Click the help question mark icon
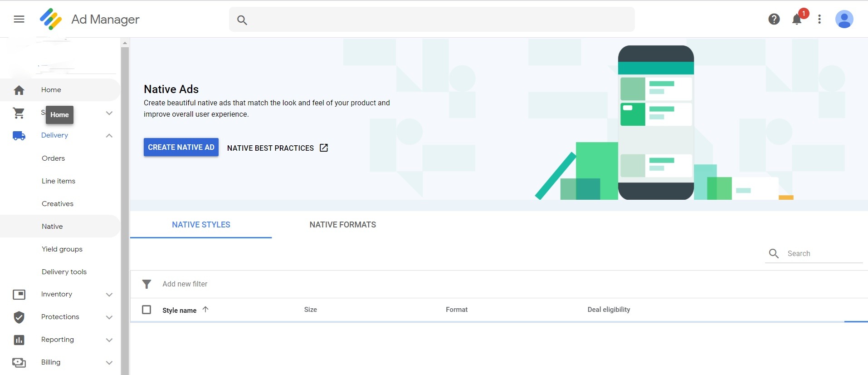 pos(774,19)
